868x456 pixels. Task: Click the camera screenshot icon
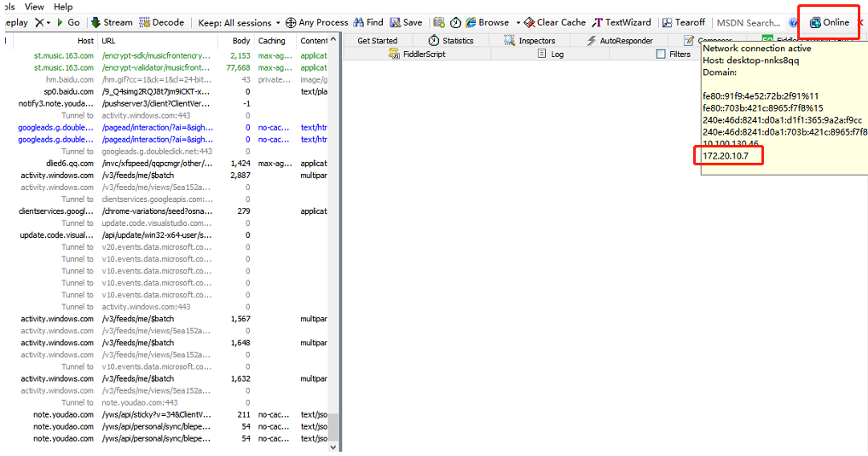439,23
